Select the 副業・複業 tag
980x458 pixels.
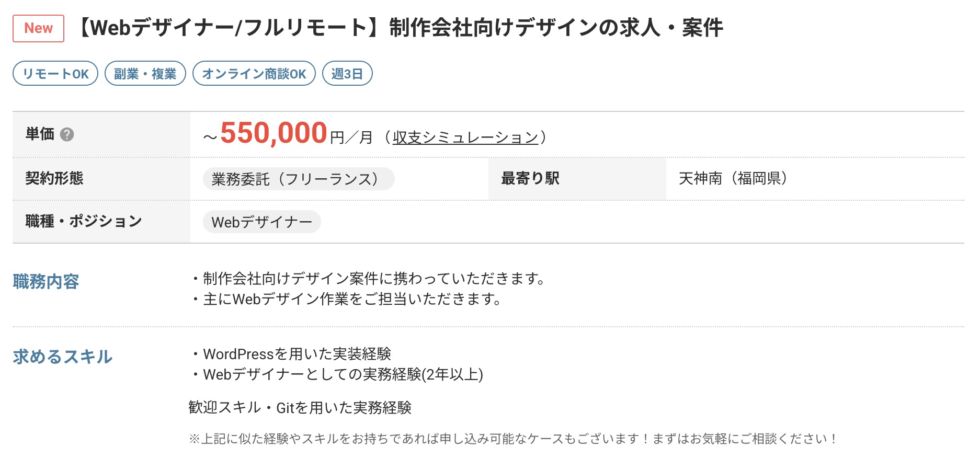pos(145,74)
